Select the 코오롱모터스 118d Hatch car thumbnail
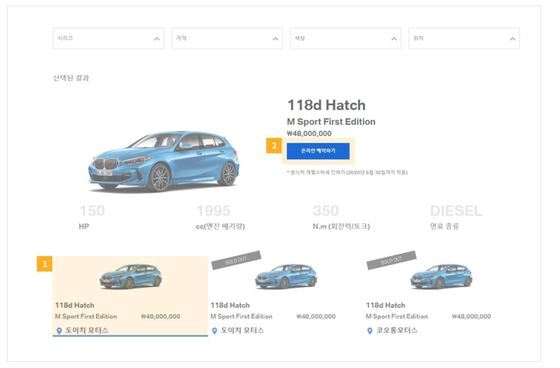Viewport: 560px width, 368px height. 441,276
